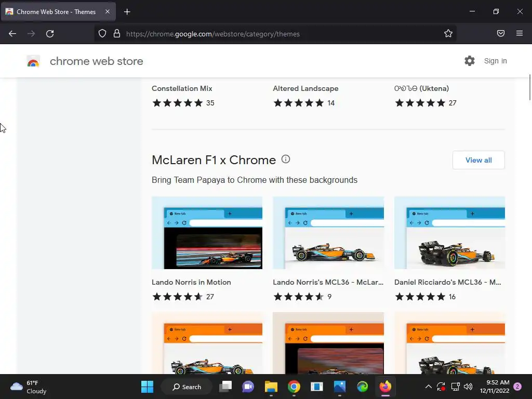This screenshot has height=399, width=532.
Task: Select the Chrome Web Store - Themes tab
Action: [x=58, y=12]
